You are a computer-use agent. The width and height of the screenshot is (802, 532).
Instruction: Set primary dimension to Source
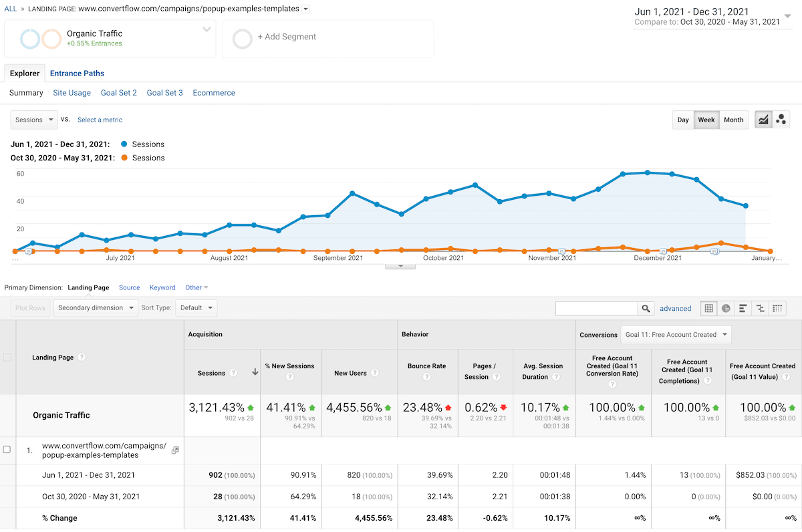click(129, 287)
